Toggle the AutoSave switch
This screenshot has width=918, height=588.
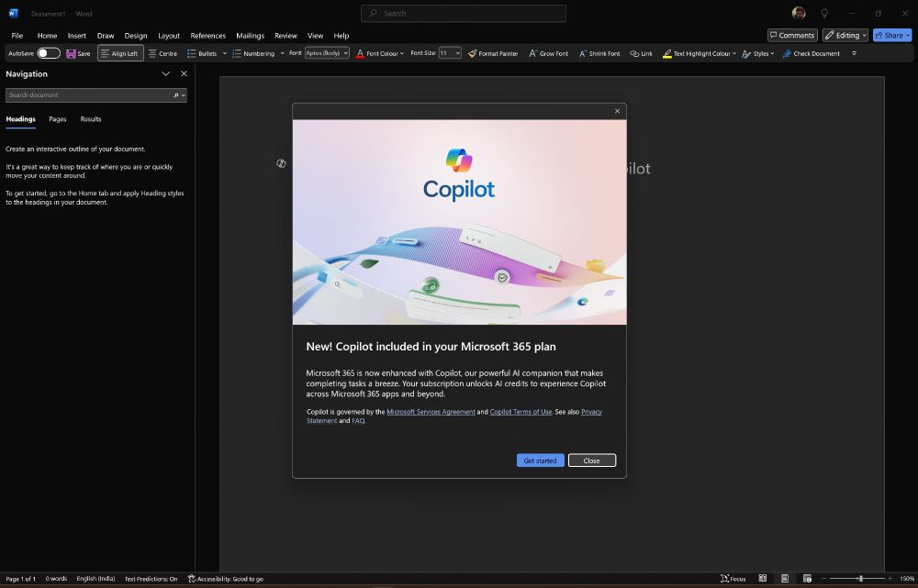coord(49,53)
